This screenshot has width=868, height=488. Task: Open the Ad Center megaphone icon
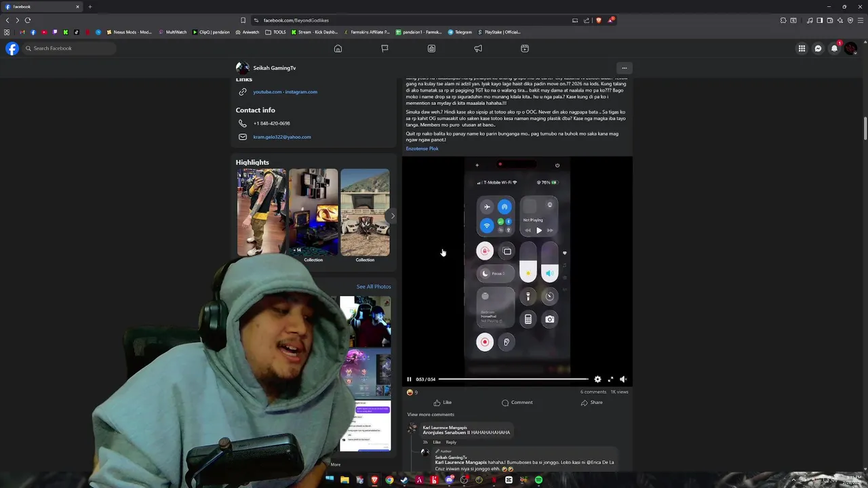478,48
